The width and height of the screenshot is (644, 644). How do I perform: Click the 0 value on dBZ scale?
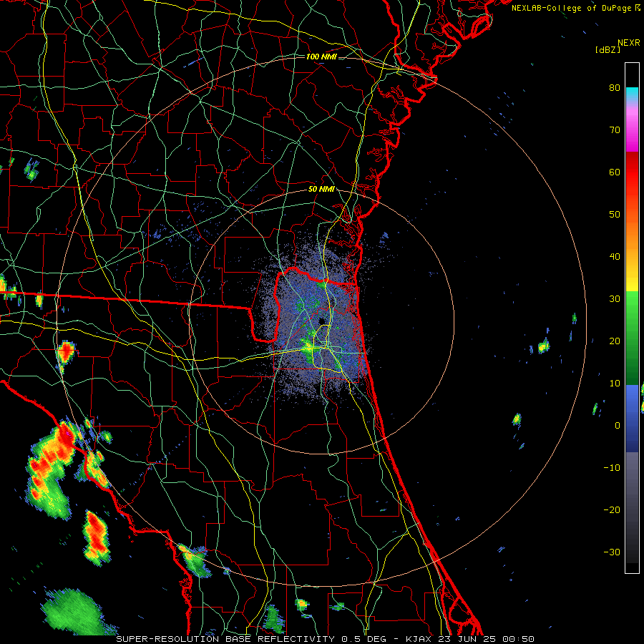tap(618, 426)
